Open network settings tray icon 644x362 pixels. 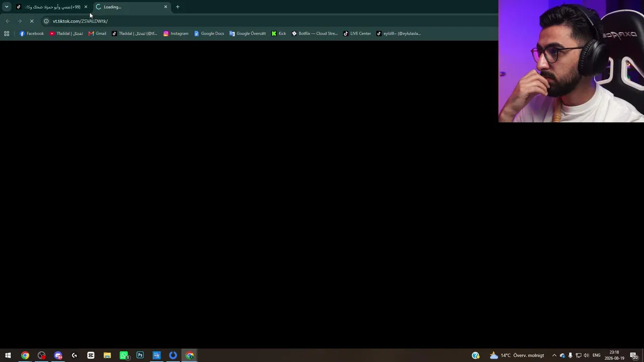coord(579,355)
